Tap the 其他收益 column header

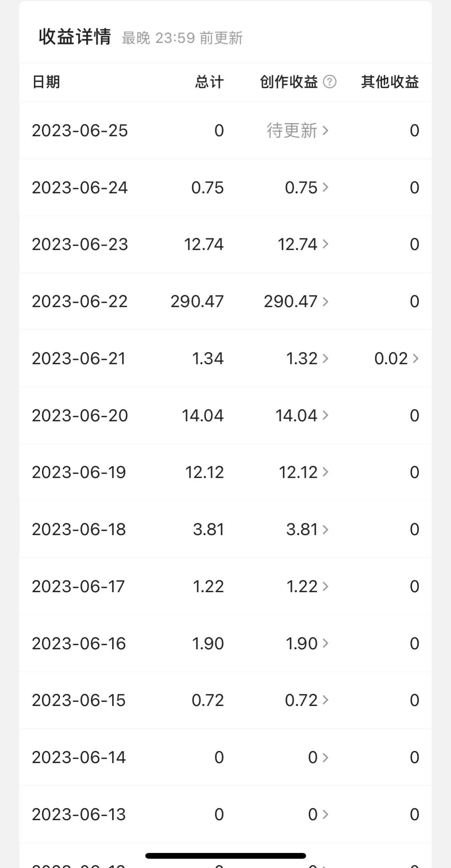click(x=390, y=82)
